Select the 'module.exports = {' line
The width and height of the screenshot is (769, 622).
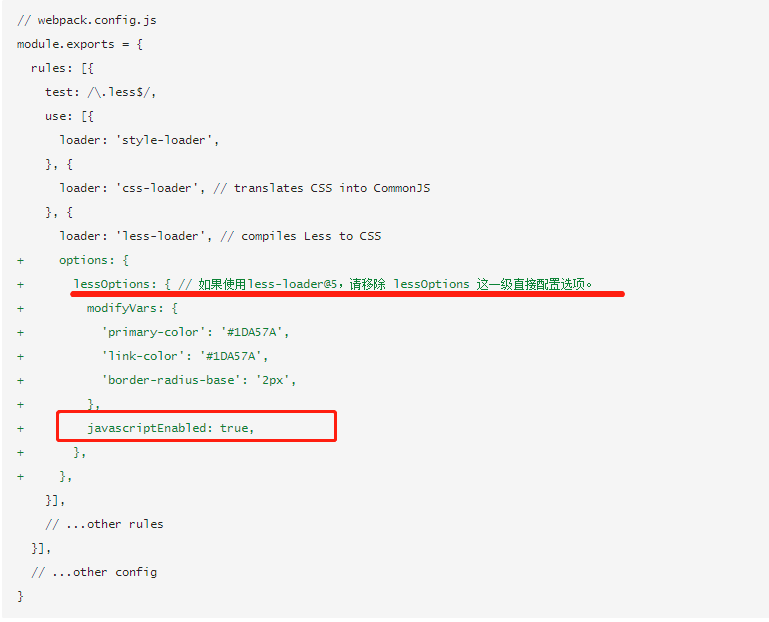click(80, 44)
